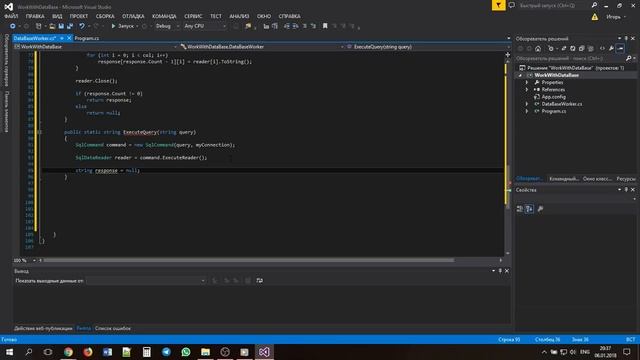
Task: Open the ОТЛАДКА menu
Action: [133, 16]
